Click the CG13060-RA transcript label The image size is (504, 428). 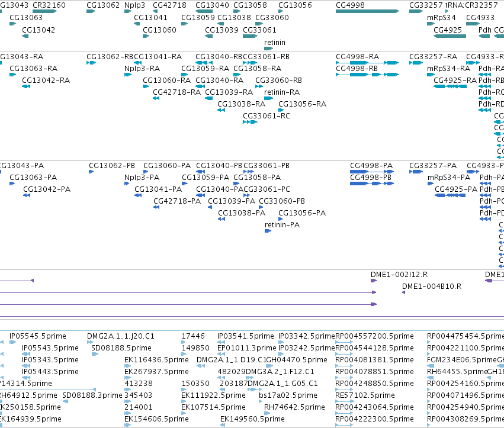(167, 81)
